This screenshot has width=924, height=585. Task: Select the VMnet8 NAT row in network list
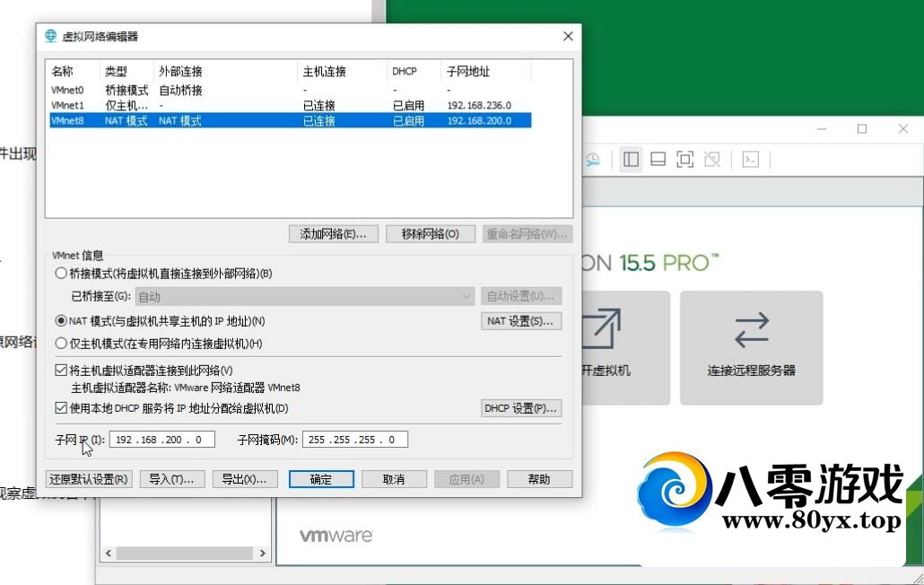tap(291, 121)
